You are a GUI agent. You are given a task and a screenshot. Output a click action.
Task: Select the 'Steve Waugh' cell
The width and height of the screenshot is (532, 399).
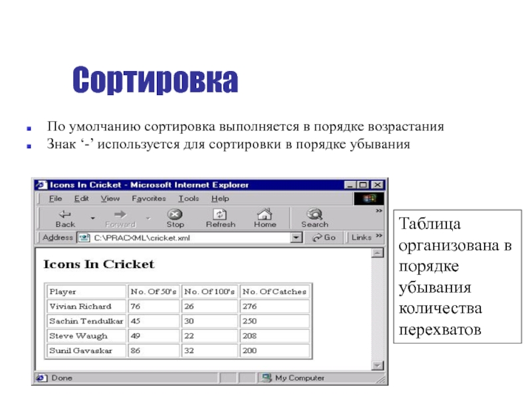tap(86, 336)
